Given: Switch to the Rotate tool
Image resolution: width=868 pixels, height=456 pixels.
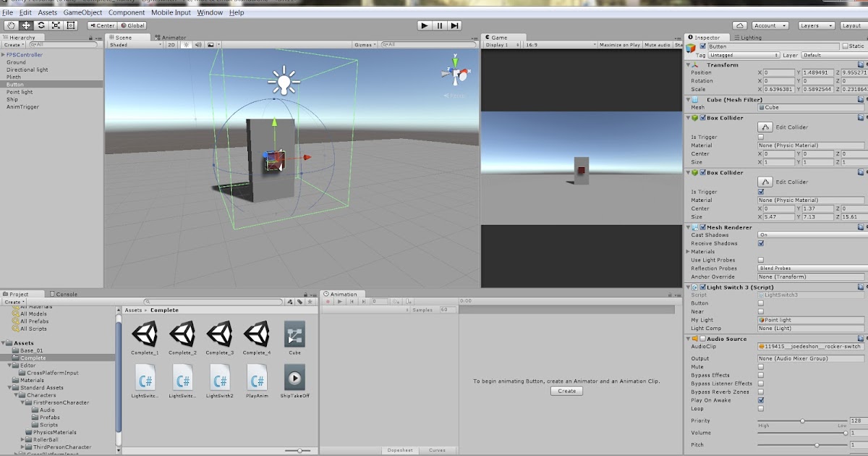Looking at the screenshot, I should coord(41,25).
